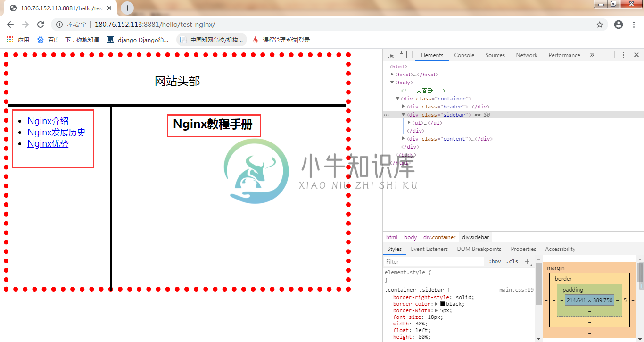Click the body breadcrumb

[x=410, y=237]
